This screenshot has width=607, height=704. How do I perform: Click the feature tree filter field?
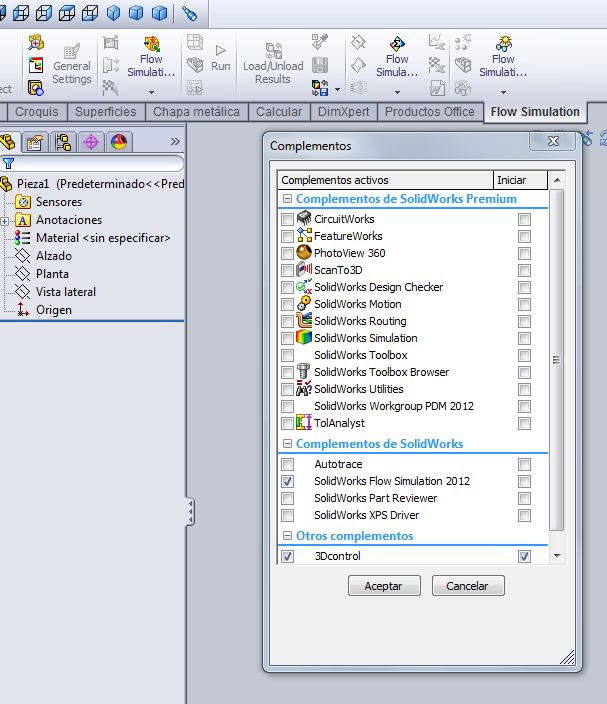click(92, 163)
